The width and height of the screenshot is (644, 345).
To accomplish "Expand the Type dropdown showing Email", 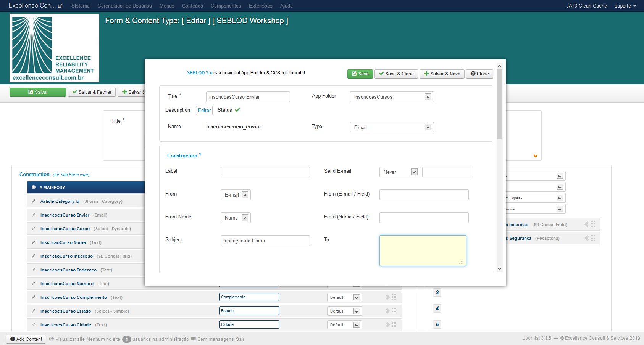I will pyautogui.click(x=392, y=127).
